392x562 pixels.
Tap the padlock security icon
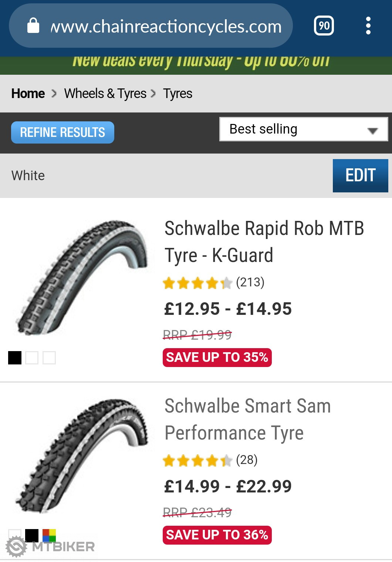coord(33,26)
